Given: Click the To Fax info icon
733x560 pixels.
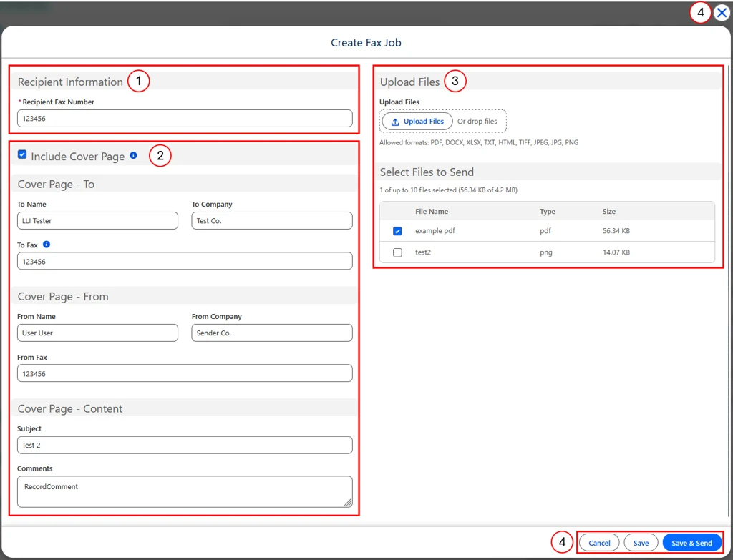Looking at the screenshot, I should point(47,245).
